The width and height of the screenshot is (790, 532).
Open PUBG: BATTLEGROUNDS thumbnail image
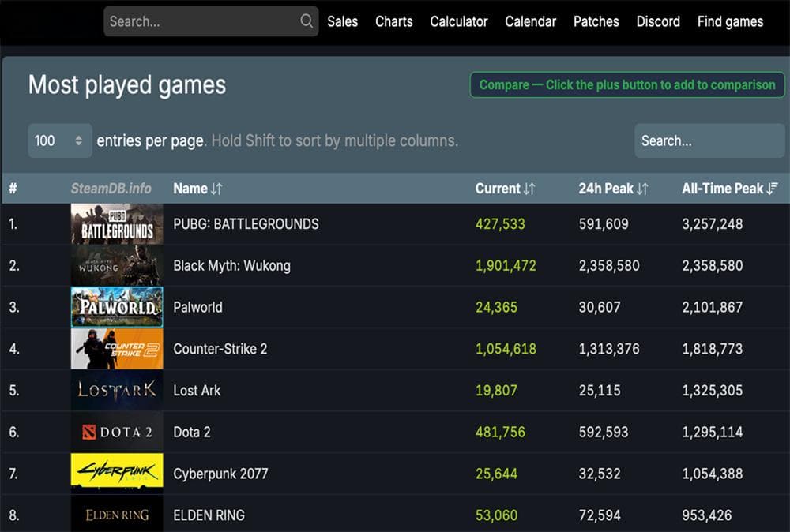pos(117,224)
